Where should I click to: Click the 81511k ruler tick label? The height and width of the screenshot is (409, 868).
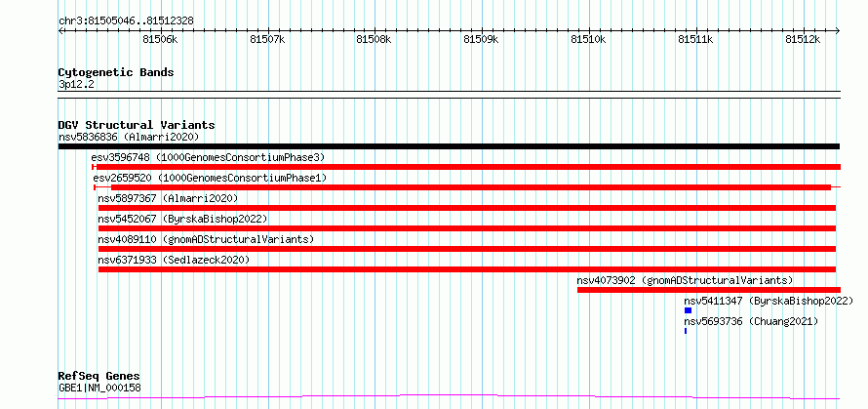click(696, 39)
